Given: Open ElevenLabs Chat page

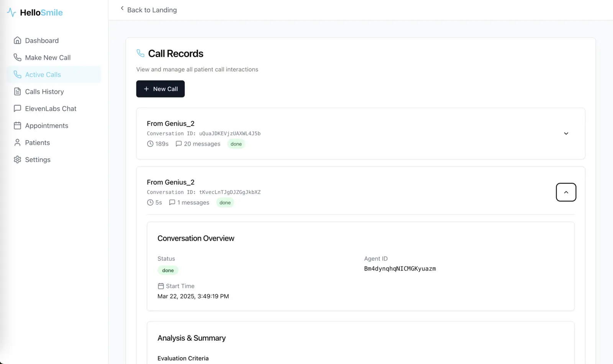Looking at the screenshot, I should (54, 108).
